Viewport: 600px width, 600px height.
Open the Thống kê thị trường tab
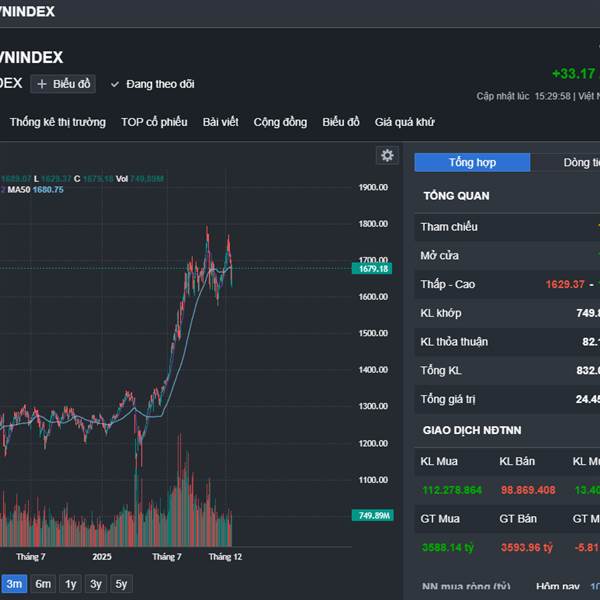(57, 122)
